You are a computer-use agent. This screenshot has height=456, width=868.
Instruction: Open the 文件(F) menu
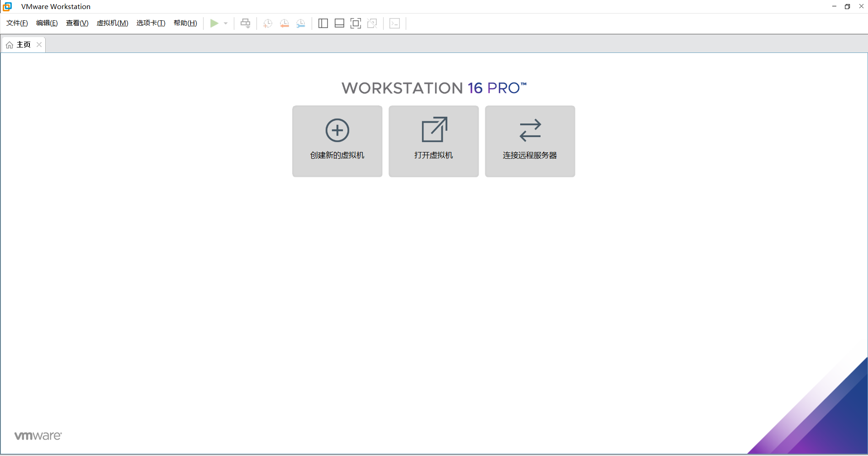coord(17,23)
